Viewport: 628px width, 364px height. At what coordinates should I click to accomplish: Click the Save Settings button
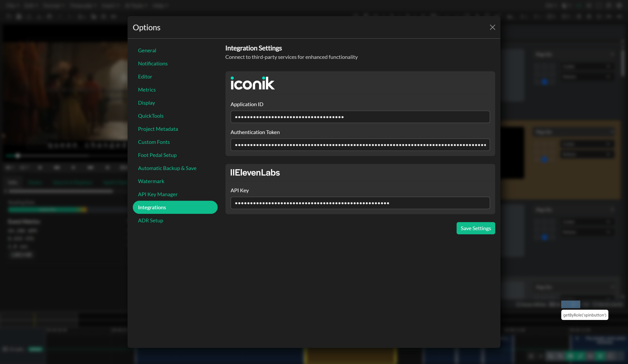point(476,228)
